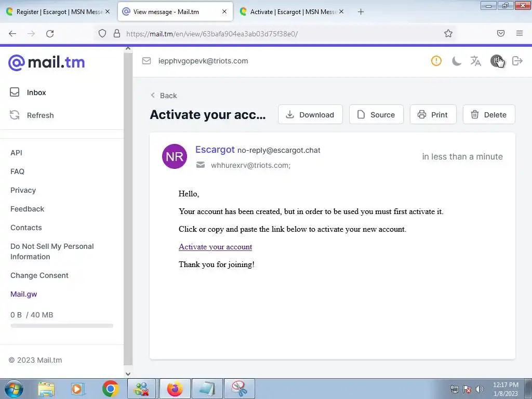Open the Windows Start menu
Screen dimensions: 532x399
coord(14,389)
